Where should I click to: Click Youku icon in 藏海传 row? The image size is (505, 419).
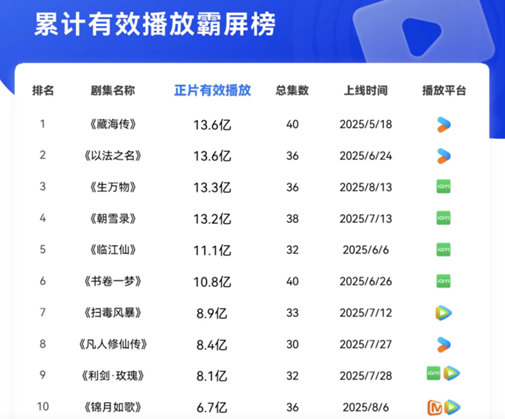(x=444, y=125)
